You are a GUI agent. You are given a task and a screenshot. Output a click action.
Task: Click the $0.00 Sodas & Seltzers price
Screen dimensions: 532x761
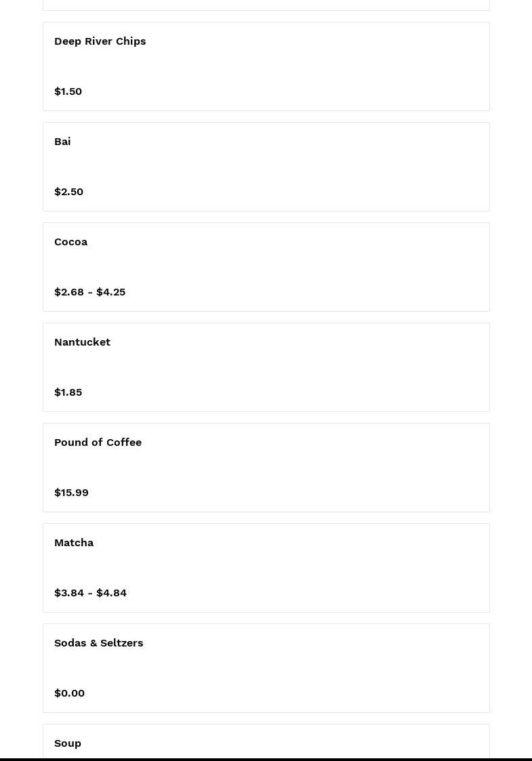point(69,693)
